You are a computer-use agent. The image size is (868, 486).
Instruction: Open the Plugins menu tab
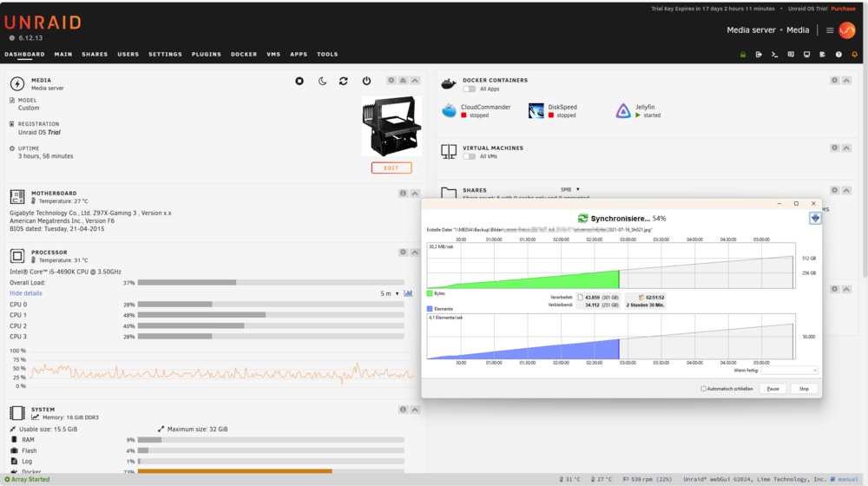(x=207, y=55)
